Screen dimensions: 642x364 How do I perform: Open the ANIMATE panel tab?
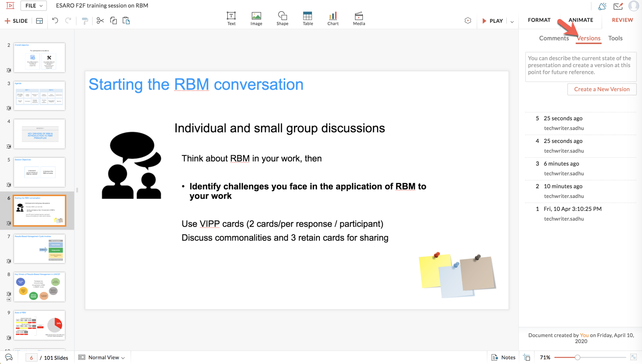580,20
